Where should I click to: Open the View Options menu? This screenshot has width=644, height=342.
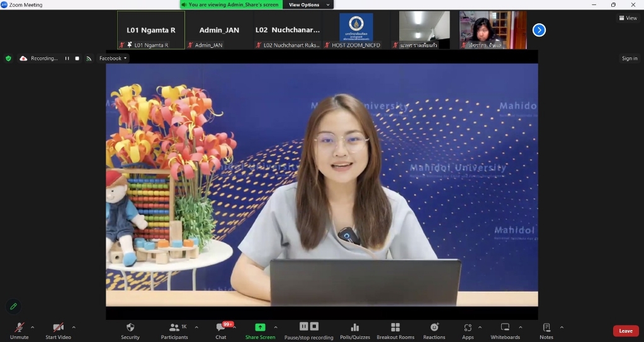[308, 4]
